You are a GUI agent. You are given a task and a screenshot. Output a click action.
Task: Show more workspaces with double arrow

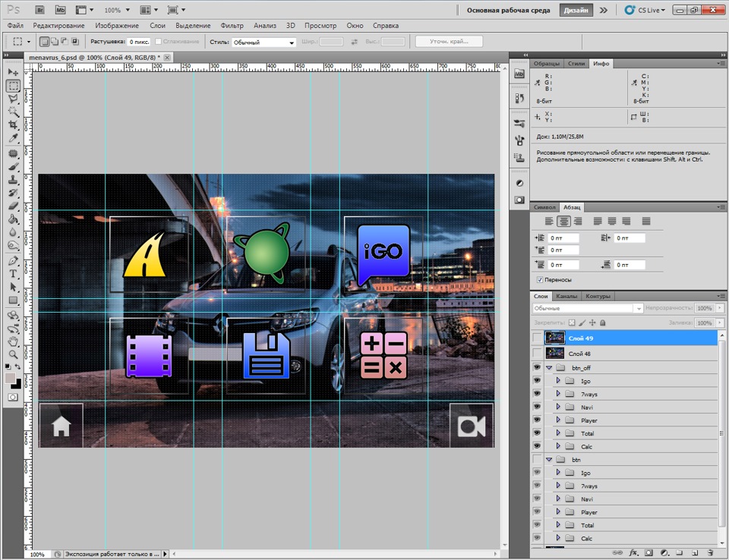[604, 10]
